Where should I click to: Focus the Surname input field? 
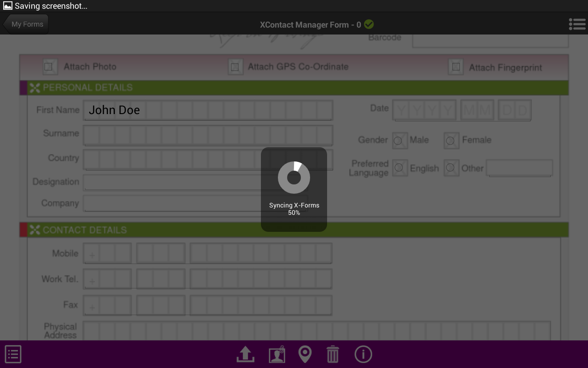pyautogui.click(x=208, y=135)
